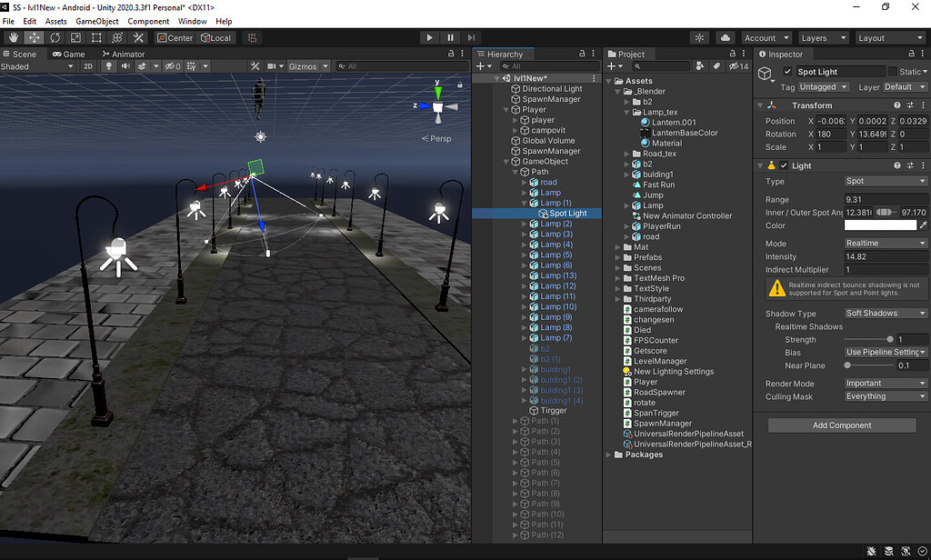Select the Rect Transform tool
Viewport: 931px width, 560px height.
pos(96,37)
